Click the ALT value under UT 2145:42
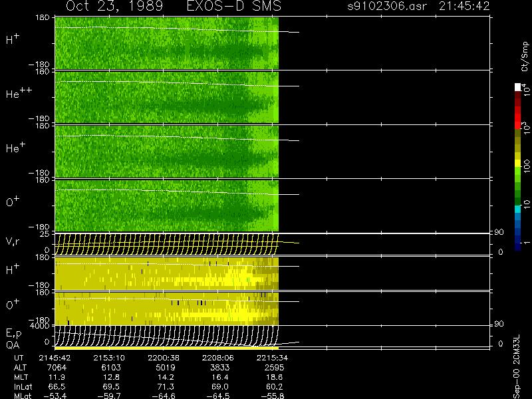Viewport: 532px width, 399px height. [57, 368]
